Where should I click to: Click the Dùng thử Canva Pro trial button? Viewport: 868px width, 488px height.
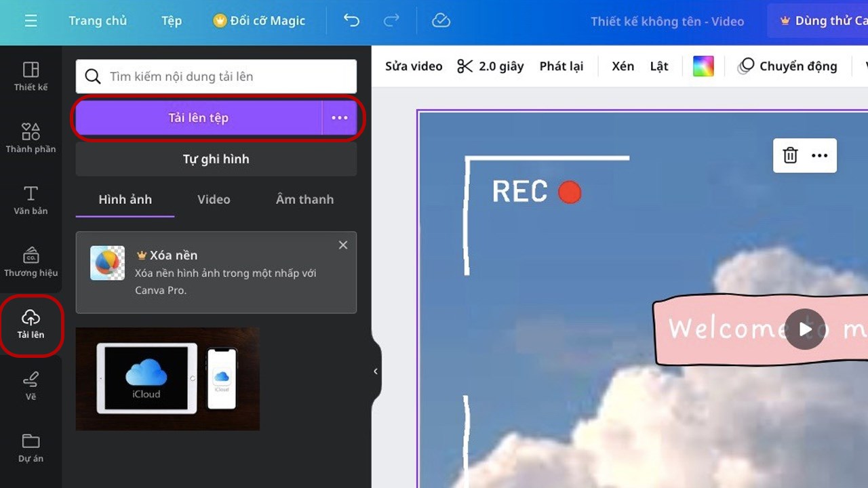(818, 21)
